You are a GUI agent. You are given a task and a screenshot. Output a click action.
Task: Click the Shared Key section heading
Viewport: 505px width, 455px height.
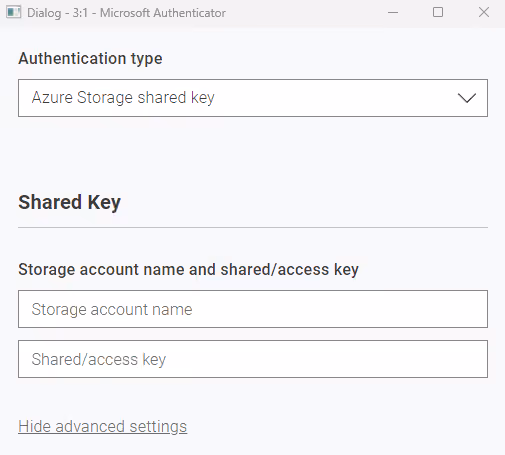(69, 202)
